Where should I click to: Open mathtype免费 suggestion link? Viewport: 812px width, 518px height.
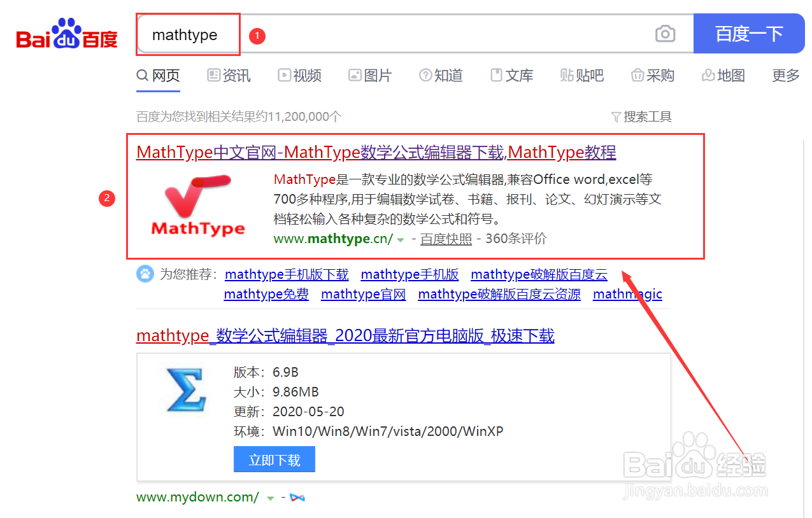266,294
